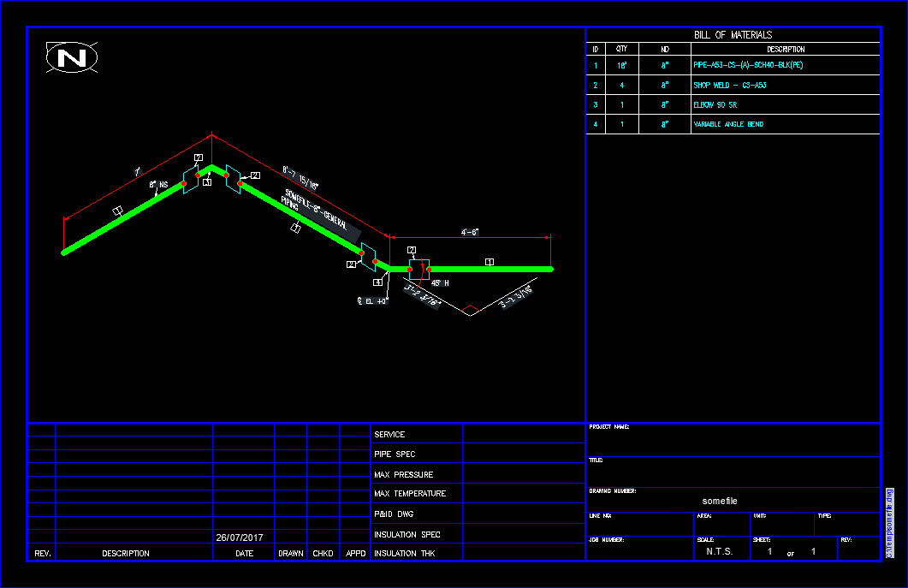This screenshot has width=908, height=588.
Task: Select the revision block DESCRIPTION header
Action: 126,553
